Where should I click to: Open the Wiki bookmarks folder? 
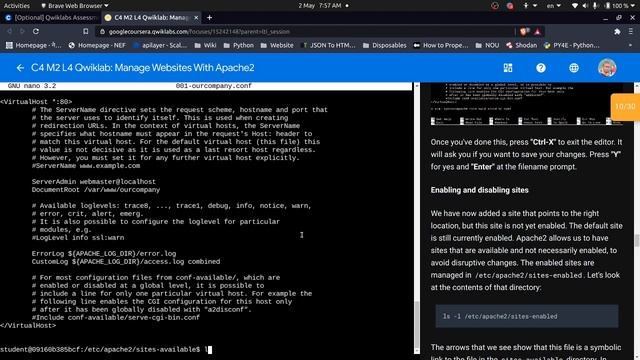pyautogui.click(x=205, y=45)
